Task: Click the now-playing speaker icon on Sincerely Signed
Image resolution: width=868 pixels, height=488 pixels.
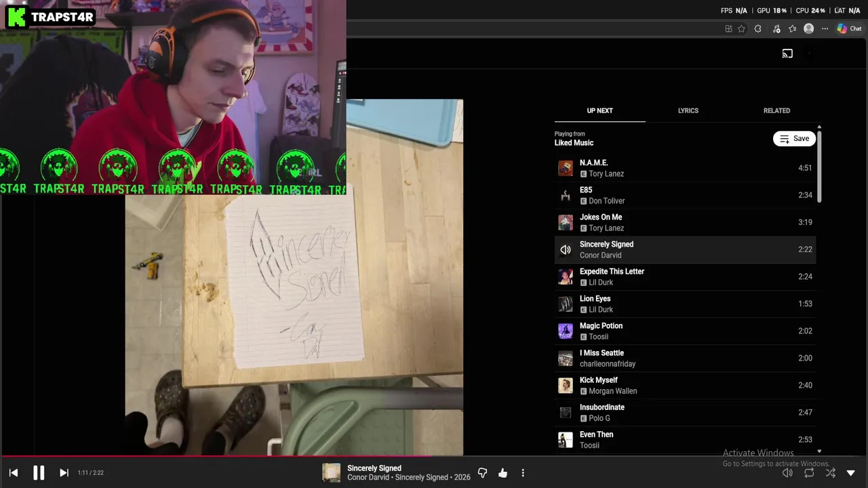Action: [566, 249]
